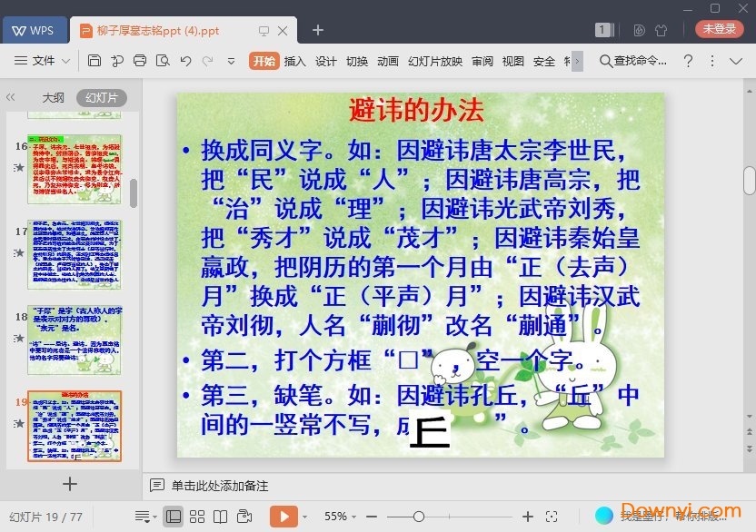Toggle normal view in status bar
756x532 pixels.
pos(173,517)
